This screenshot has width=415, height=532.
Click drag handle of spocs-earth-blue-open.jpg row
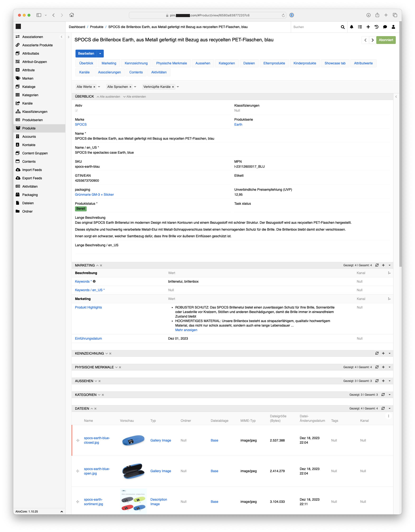tap(78, 471)
